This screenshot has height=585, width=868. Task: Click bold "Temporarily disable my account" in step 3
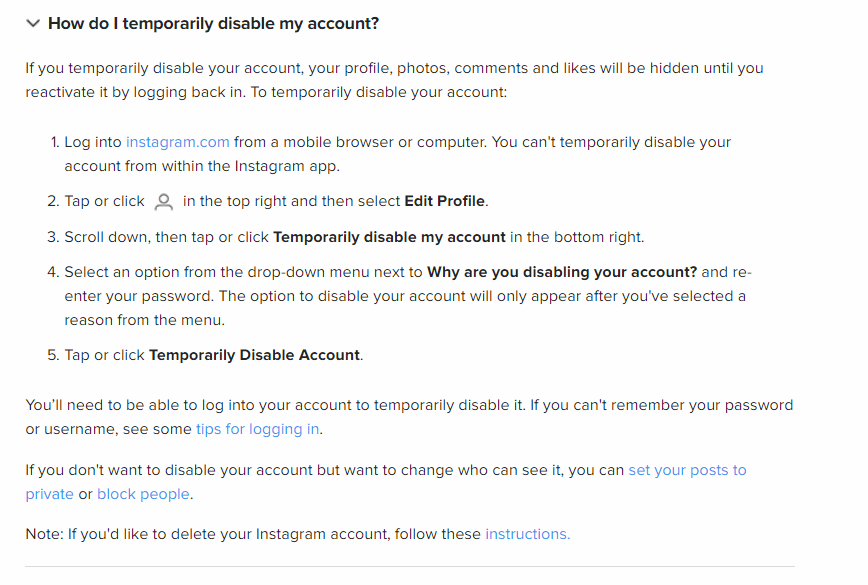point(389,237)
